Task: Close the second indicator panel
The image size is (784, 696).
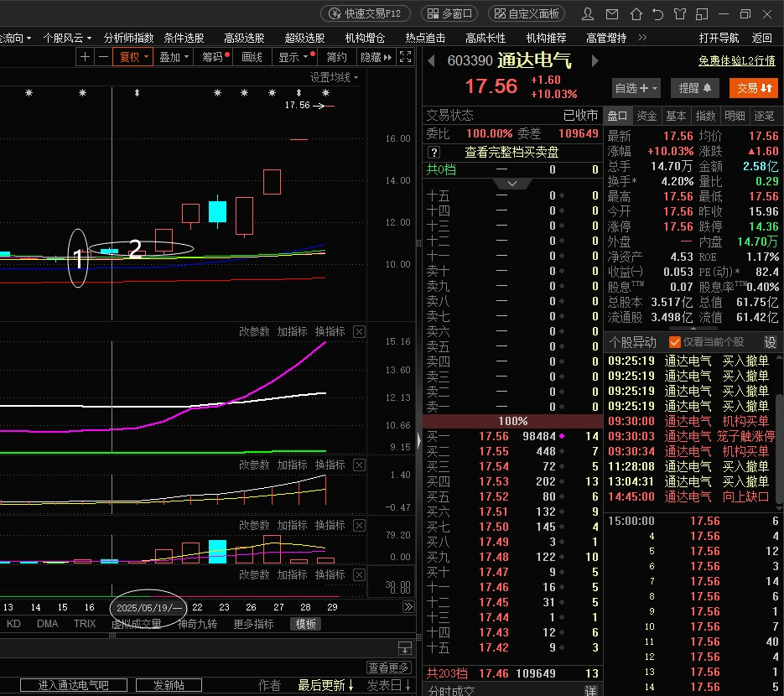Action: pos(359,465)
